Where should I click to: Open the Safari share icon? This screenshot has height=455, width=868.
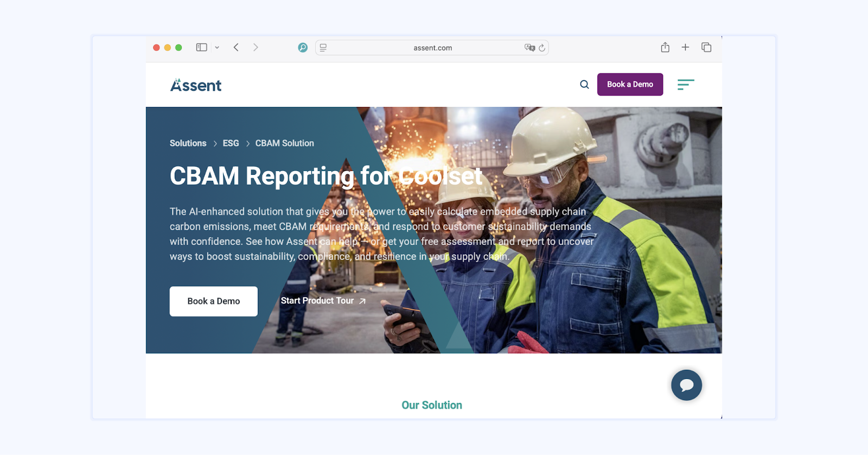pos(665,47)
